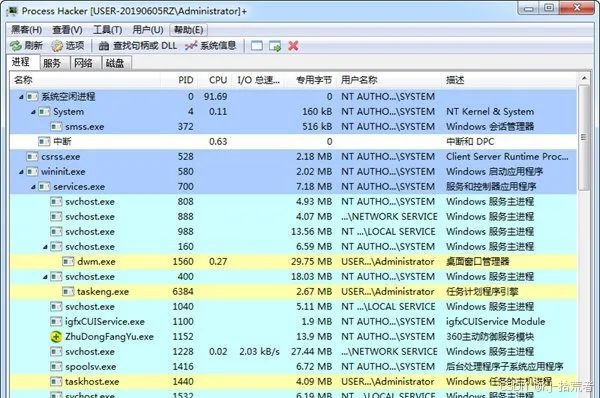600x398 pixels.
Task: Click the smss.exe process icon
Action: [x=56, y=127]
